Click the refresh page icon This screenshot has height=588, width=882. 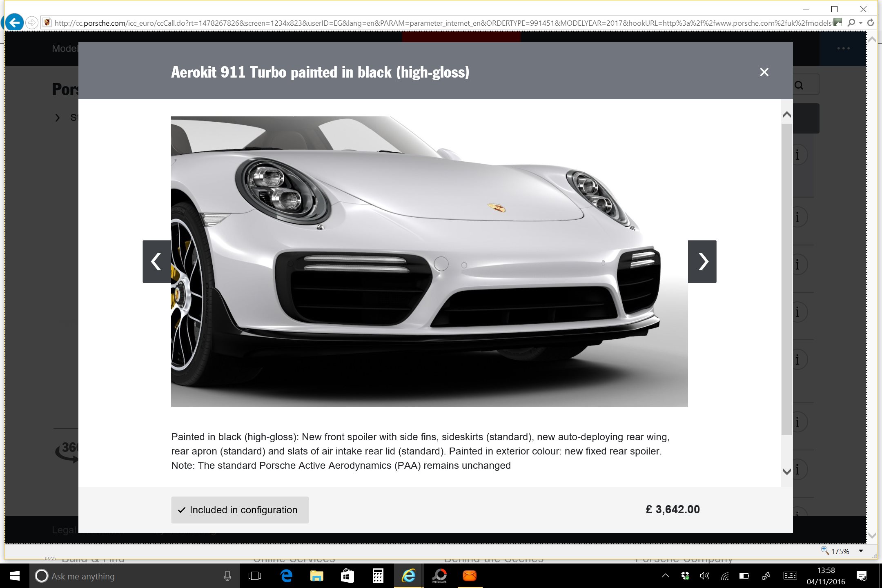871,22
